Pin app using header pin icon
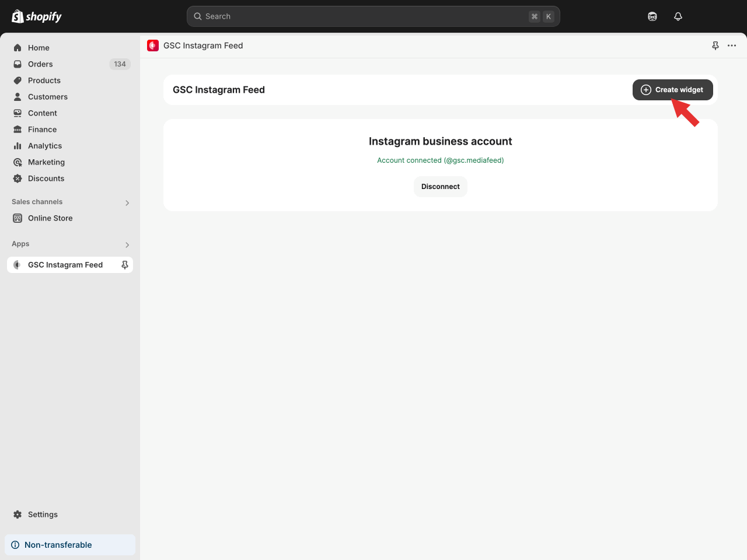The image size is (747, 560). [715, 45]
